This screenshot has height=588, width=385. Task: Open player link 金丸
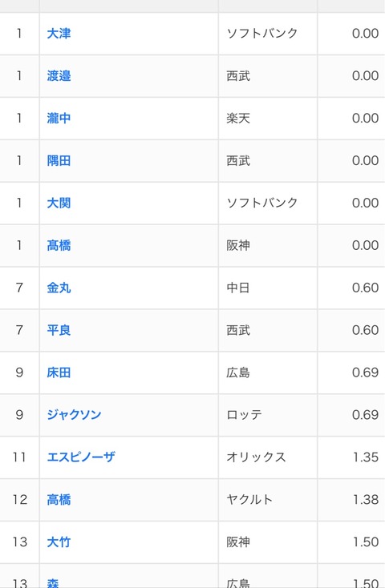59,288
